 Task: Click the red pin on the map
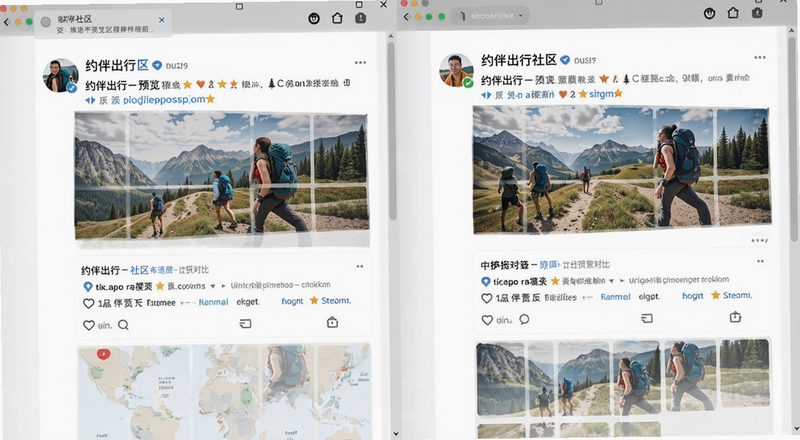click(104, 354)
